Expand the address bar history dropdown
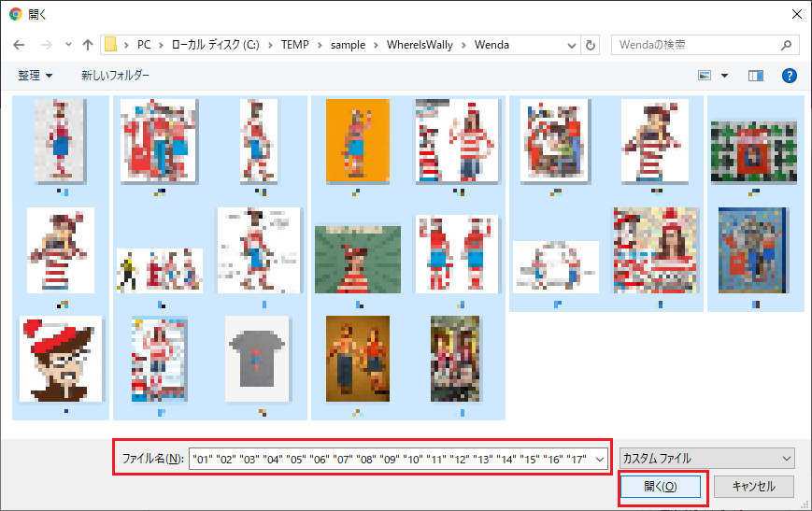 pos(572,45)
